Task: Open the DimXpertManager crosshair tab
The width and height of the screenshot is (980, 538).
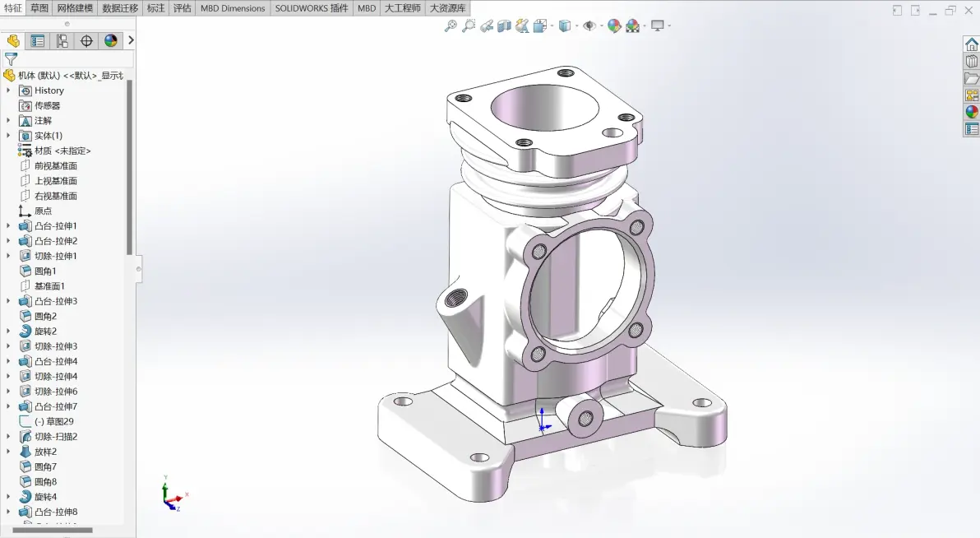Action: (x=86, y=41)
